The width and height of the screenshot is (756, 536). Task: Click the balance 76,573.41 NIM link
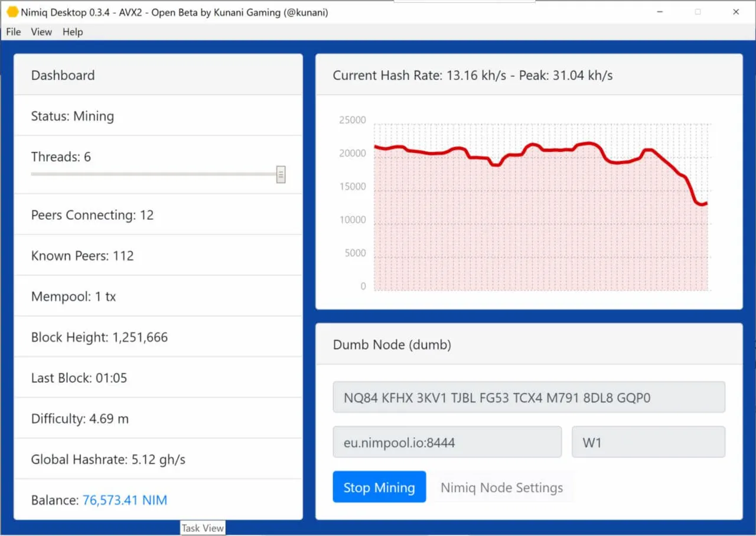pyautogui.click(x=125, y=501)
